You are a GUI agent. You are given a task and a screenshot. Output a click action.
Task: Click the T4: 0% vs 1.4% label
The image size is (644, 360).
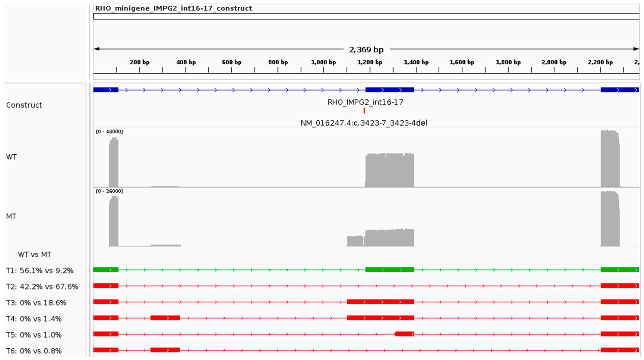coord(34,319)
